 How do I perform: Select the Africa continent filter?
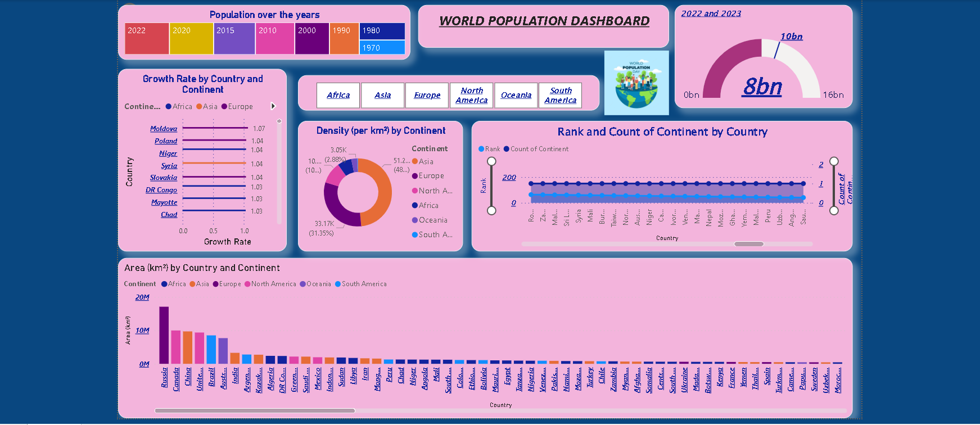[x=338, y=95]
